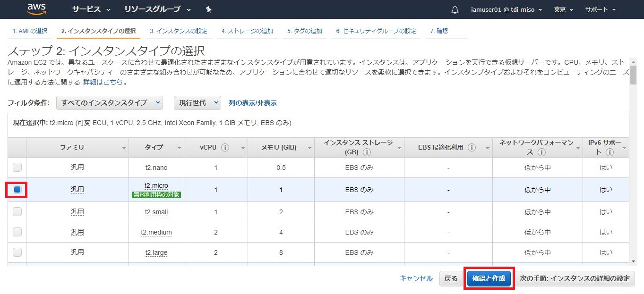Go to AWS console home logo

[36, 9]
